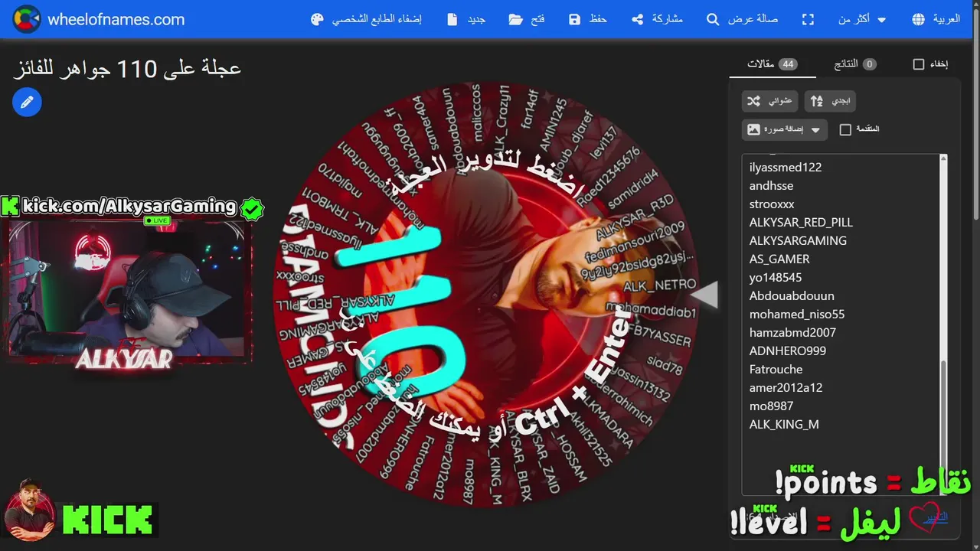
Task: Sort entries alphabetically
Action: click(830, 101)
